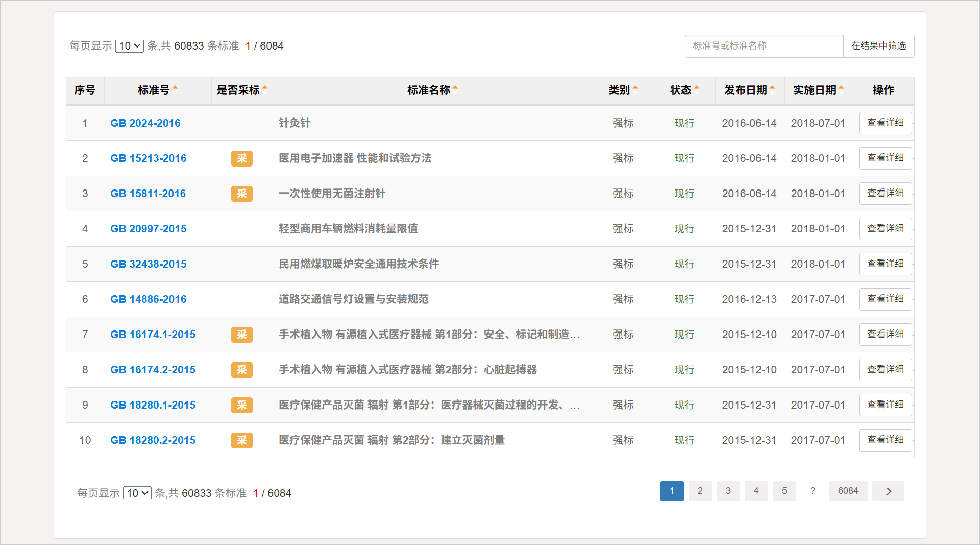Jump to page 2 of results
Image resolution: width=980 pixels, height=545 pixels.
[x=700, y=491]
